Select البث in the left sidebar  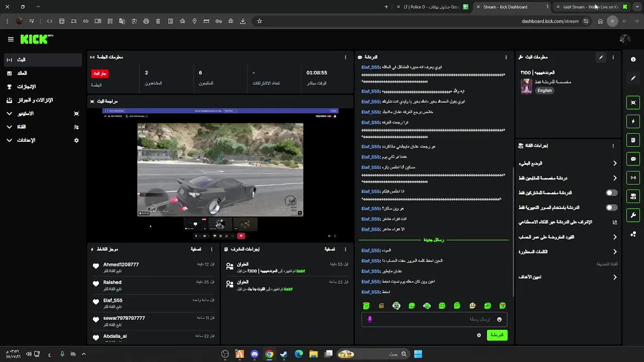click(42, 60)
